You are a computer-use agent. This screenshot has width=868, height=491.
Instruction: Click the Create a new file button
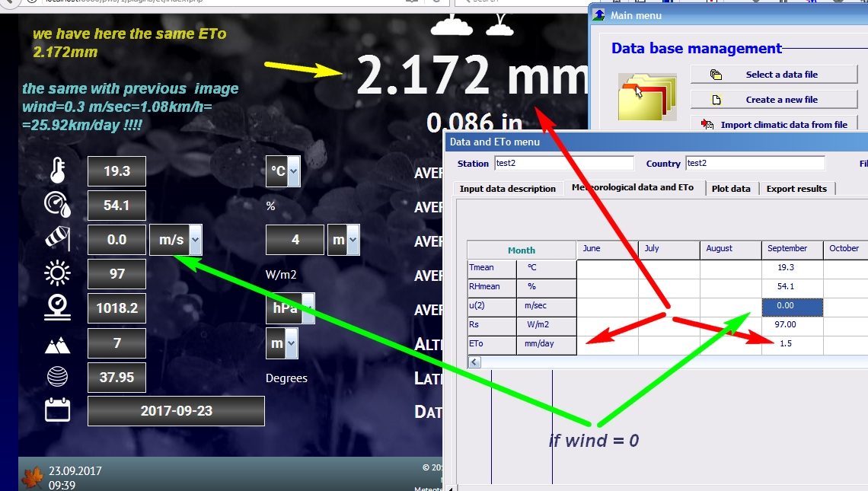[x=774, y=100]
